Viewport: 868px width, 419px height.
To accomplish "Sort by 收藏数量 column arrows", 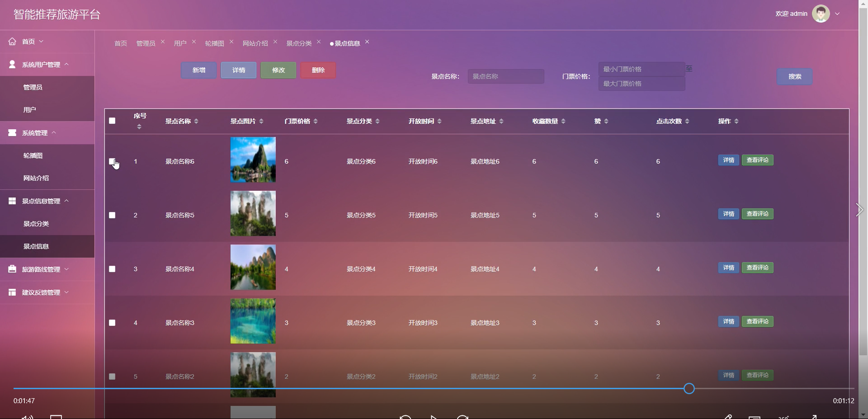I will pos(563,121).
